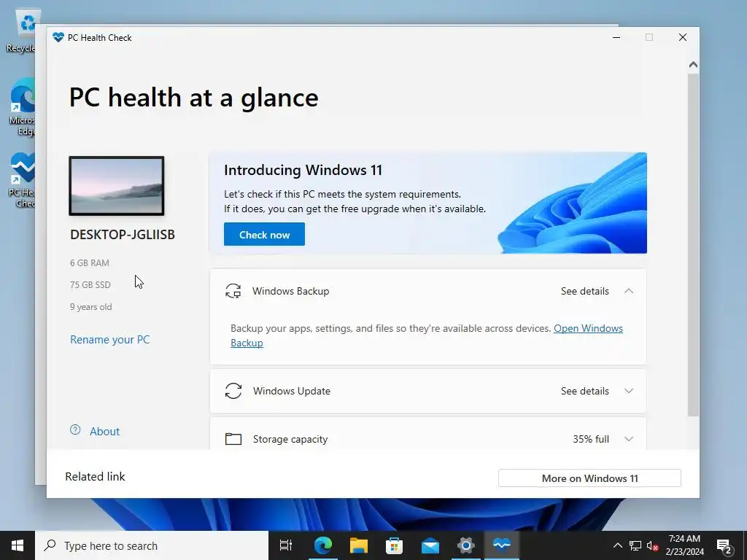Click the More on Windows 11 button
Viewport: 747px width, 560px height.
click(589, 478)
